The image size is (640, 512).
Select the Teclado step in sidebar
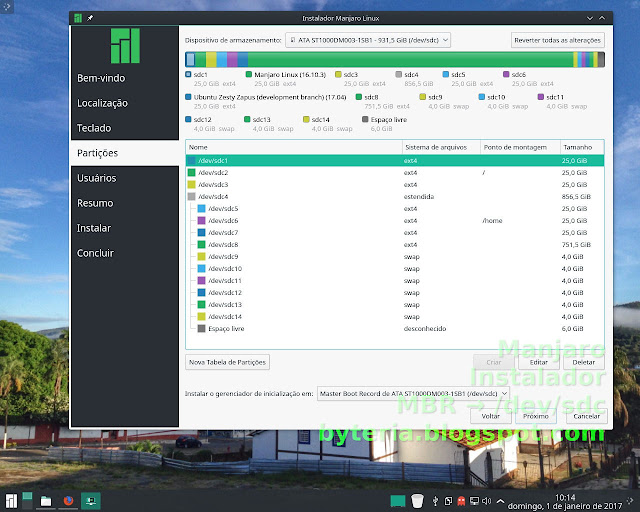[x=125, y=128]
